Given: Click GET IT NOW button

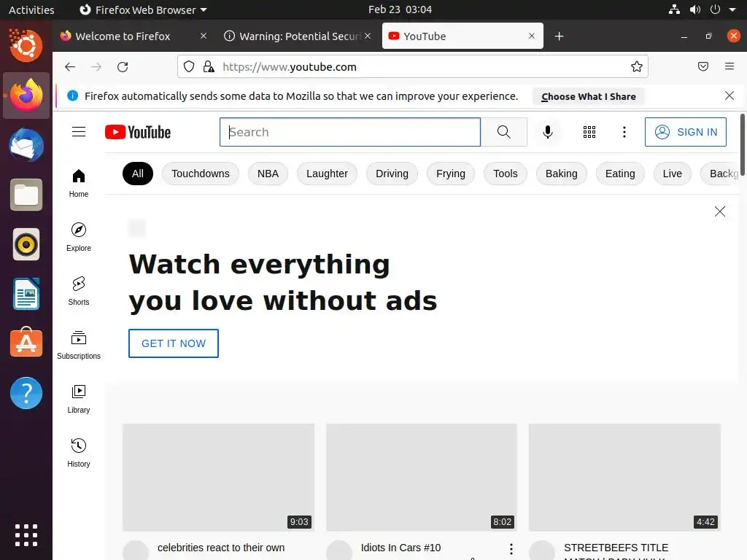Looking at the screenshot, I should 174,343.
